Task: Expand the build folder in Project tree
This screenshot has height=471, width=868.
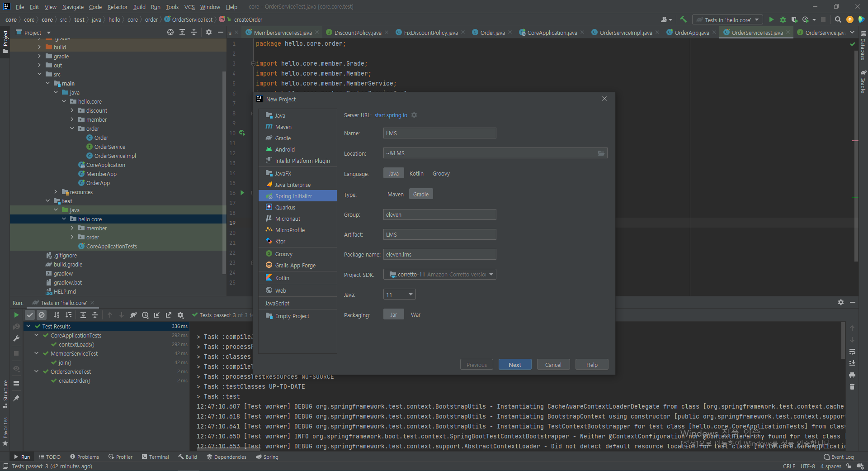Action: 39,47
